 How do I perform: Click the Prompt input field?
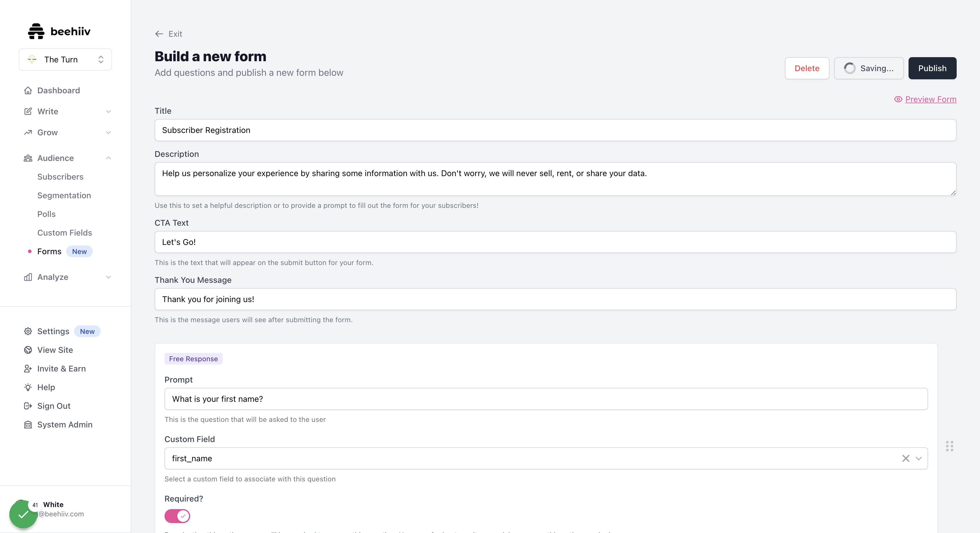[x=546, y=399]
